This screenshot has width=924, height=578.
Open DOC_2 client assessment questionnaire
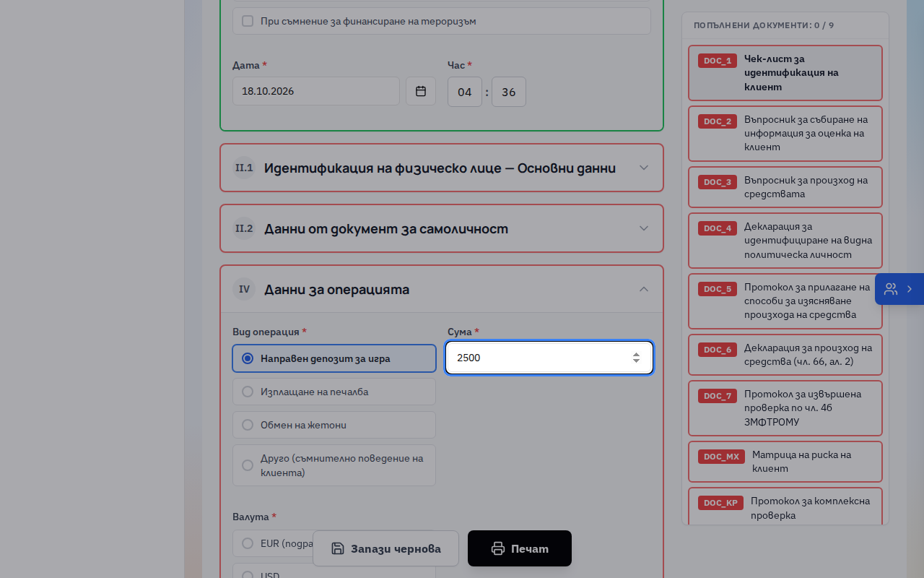pos(785,134)
